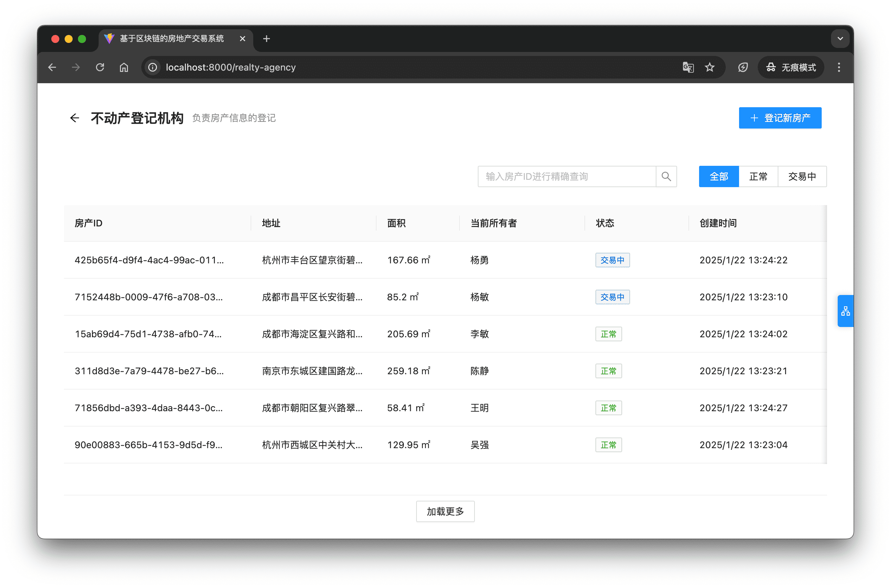
Task: Click timestamp 2025/1/22 13:23:04
Action: [743, 445]
